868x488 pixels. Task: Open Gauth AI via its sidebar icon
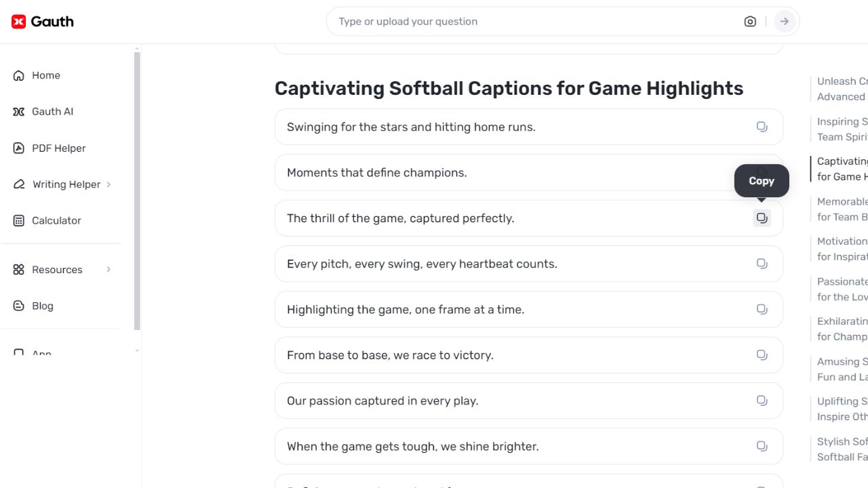tap(18, 111)
